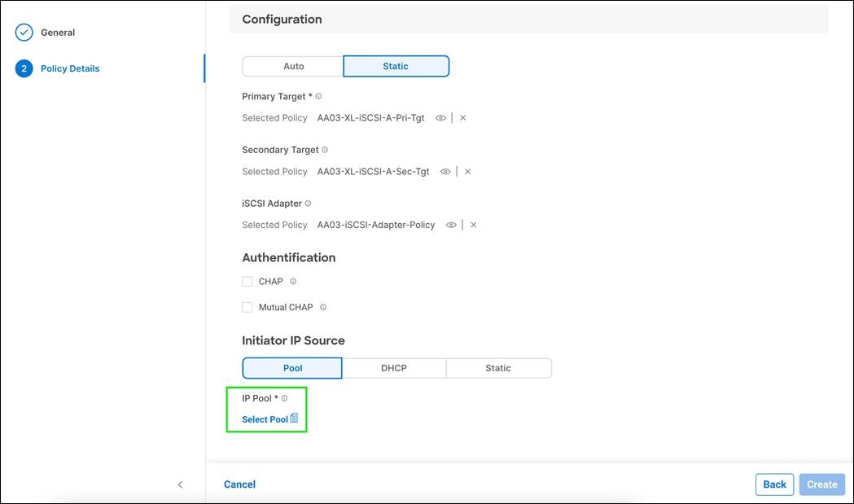The image size is (854, 504).
Task: Preview Secondary Target policy with its eye icon
Action: coord(445,171)
